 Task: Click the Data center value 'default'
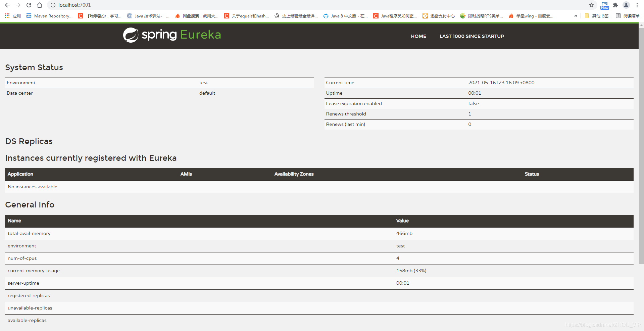[207, 93]
